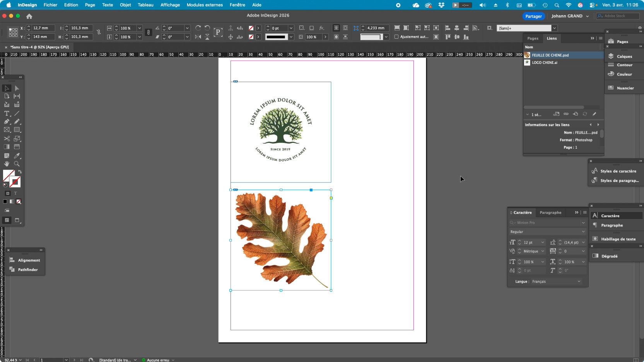The height and width of the screenshot is (362, 644).
Task: Open the Objet menu
Action: (x=125, y=5)
